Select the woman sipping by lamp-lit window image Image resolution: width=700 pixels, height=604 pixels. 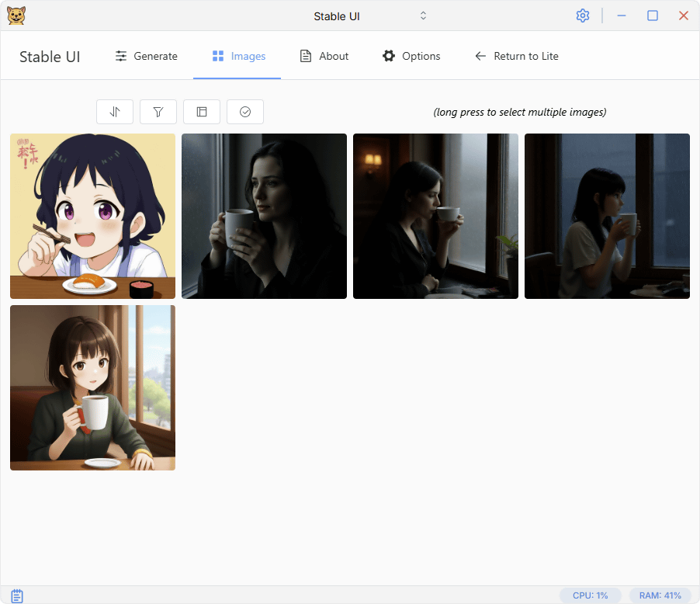point(435,216)
